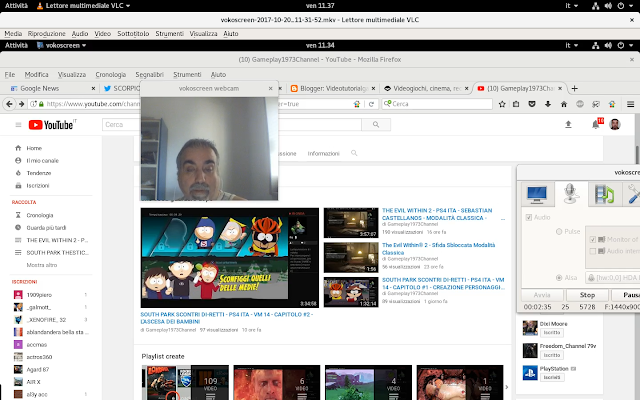Click the YouTube upload video icon

568,124
